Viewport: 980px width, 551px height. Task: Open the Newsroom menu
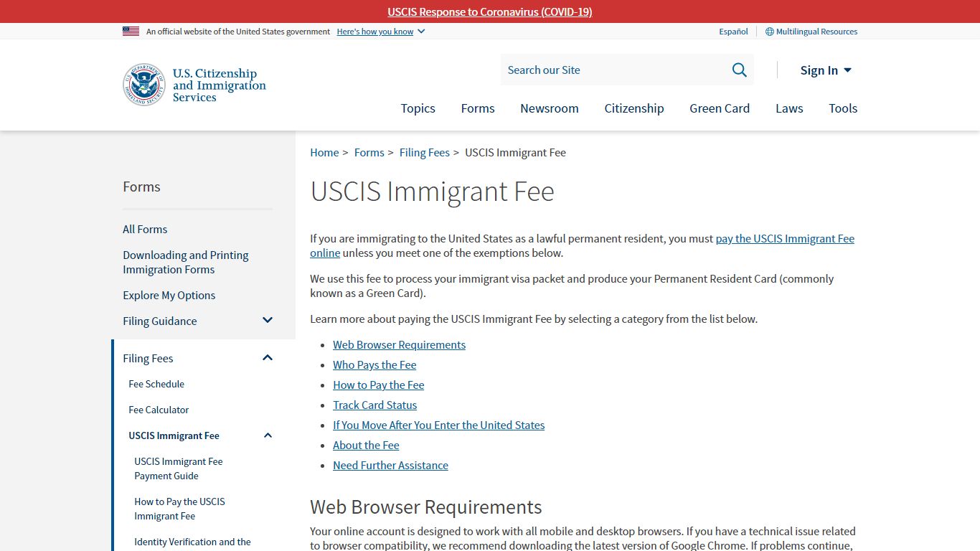click(x=550, y=108)
